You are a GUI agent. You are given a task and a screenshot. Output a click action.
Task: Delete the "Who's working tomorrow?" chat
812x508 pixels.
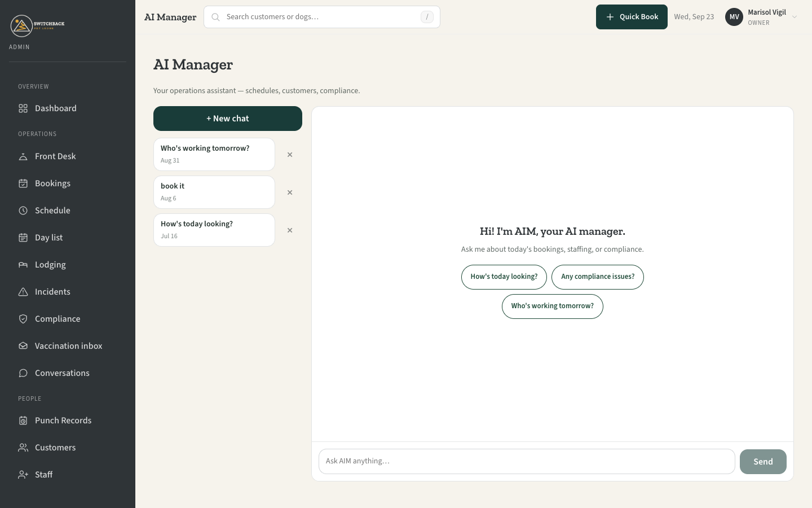[x=290, y=155]
